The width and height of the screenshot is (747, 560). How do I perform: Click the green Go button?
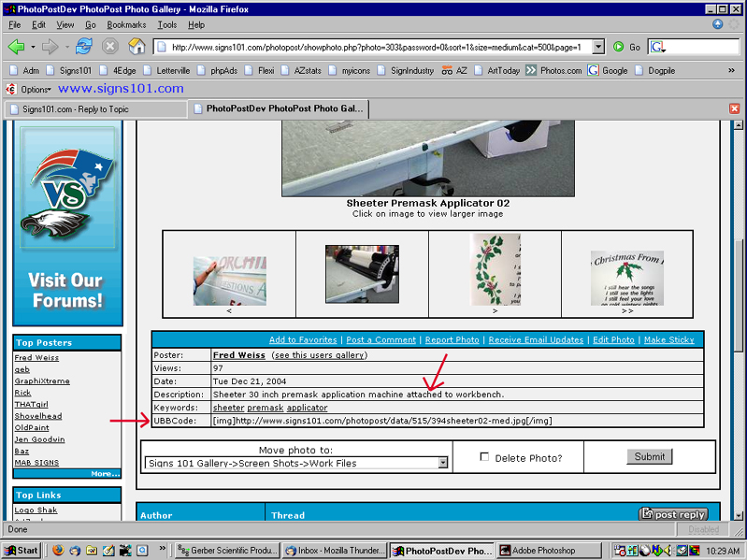tap(626, 47)
